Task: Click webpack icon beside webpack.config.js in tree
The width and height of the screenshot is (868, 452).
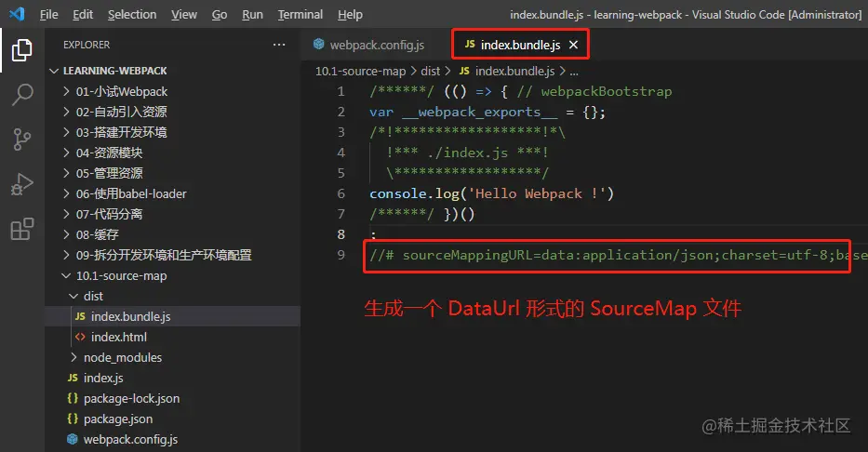Action: click(72, 439)
